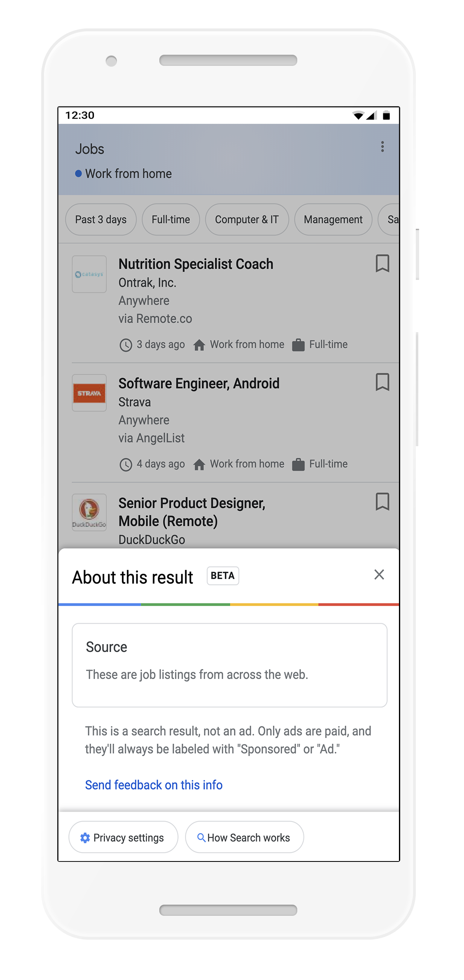The image size is (464, 980).
Task: Click the blue Work from home dot indicator
Action: (78, 174)
